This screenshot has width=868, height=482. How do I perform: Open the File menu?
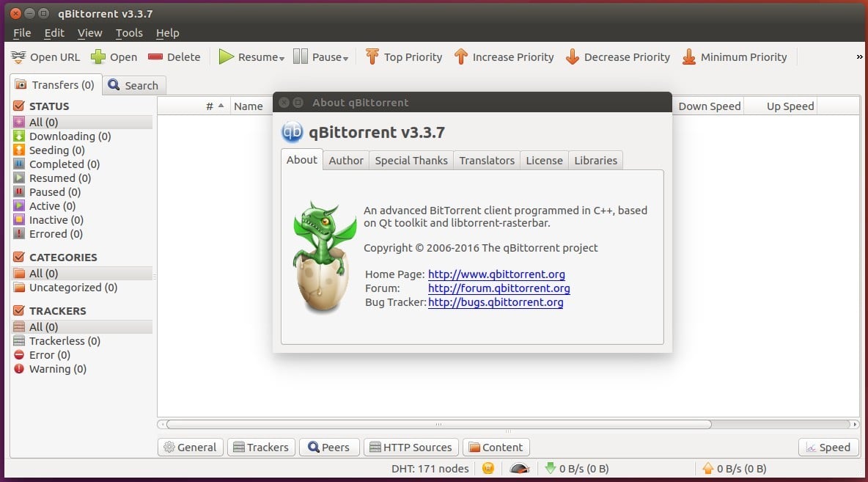coord(22,33)
